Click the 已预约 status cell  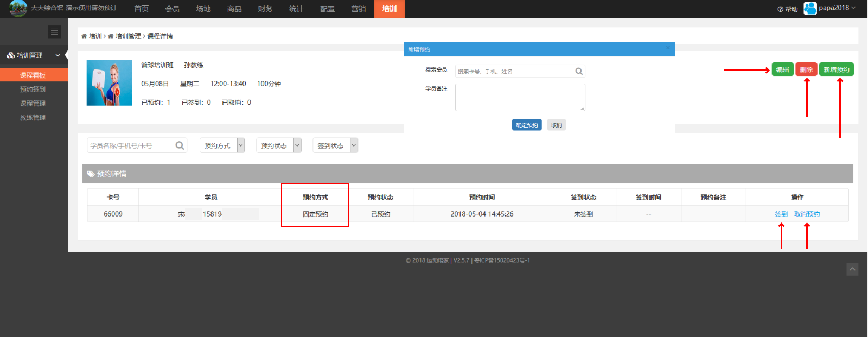coord(380,214)
